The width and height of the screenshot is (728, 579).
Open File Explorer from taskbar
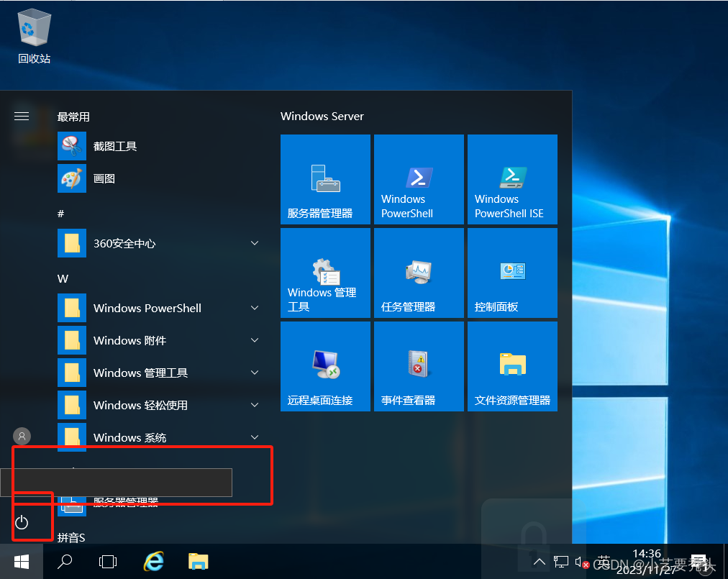tap(199, 562)
